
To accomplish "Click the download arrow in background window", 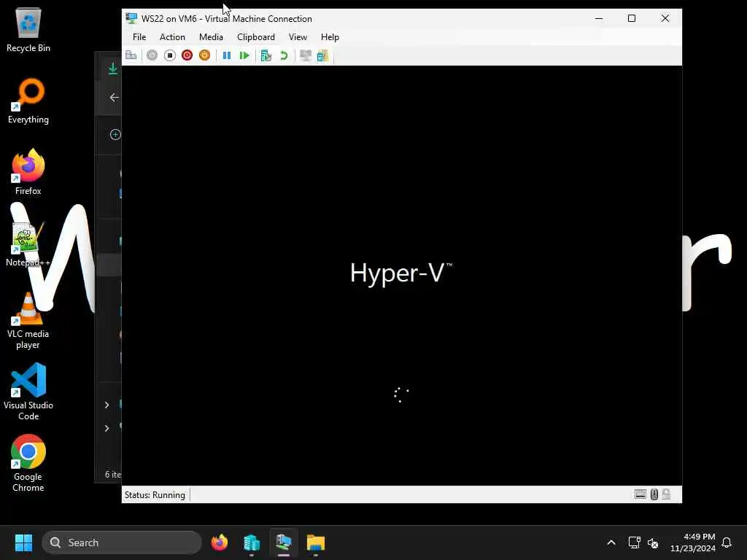I will pyautogui.click(x=113, y=69).
